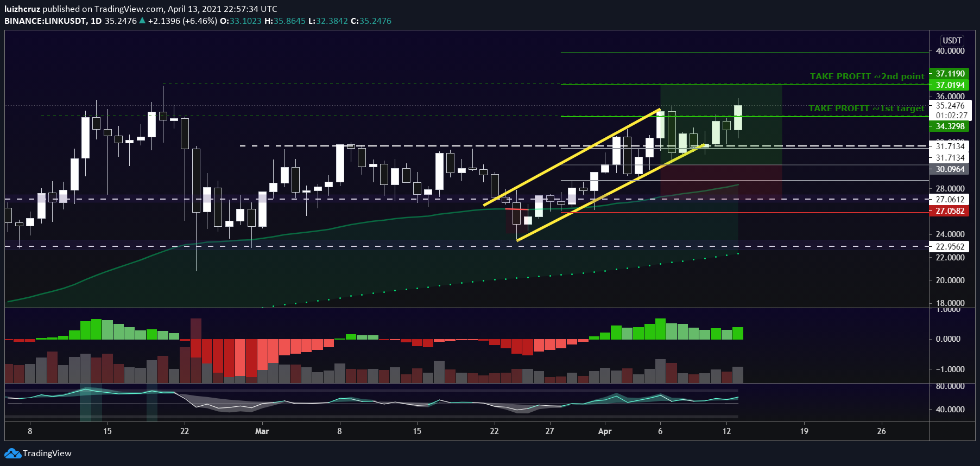The image size is (980, 466).
Task: Click the H:35.8645 high value
Action: [285, 21]
